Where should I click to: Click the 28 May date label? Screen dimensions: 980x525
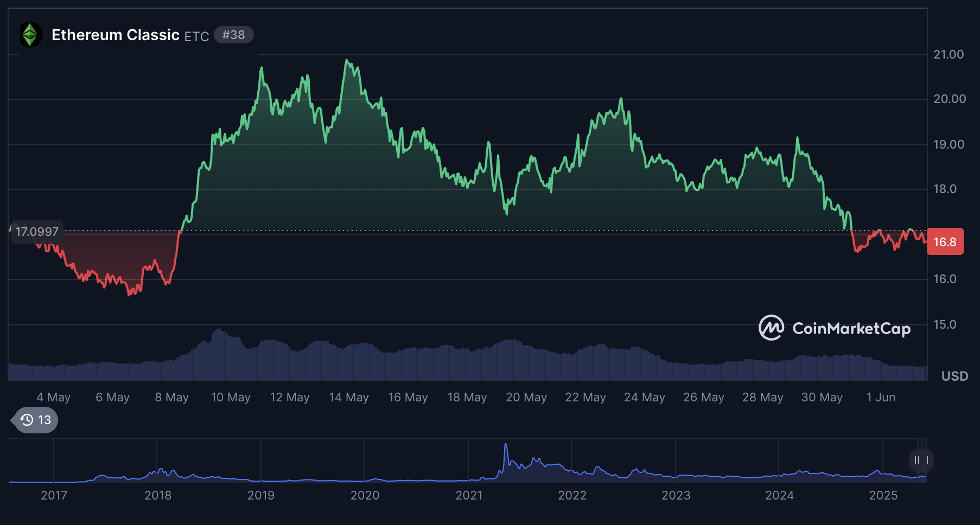pyautogui.click(x=763, y=397)
